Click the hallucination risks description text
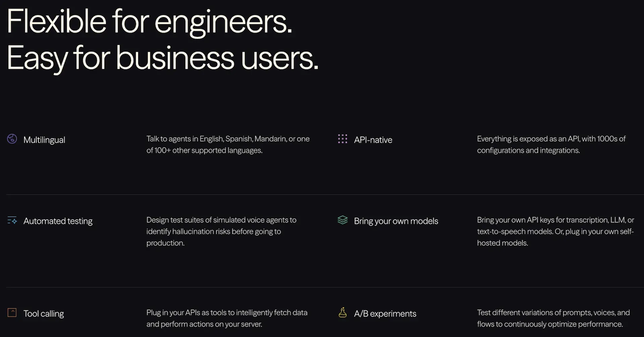The width and height of the screenshot is (644, 337). [221, 231]
